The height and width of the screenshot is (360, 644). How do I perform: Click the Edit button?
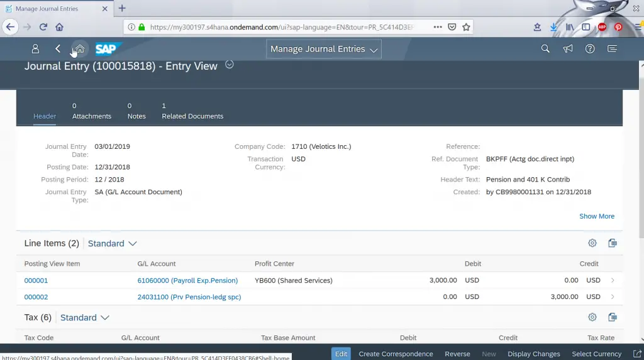coord(341,354)
